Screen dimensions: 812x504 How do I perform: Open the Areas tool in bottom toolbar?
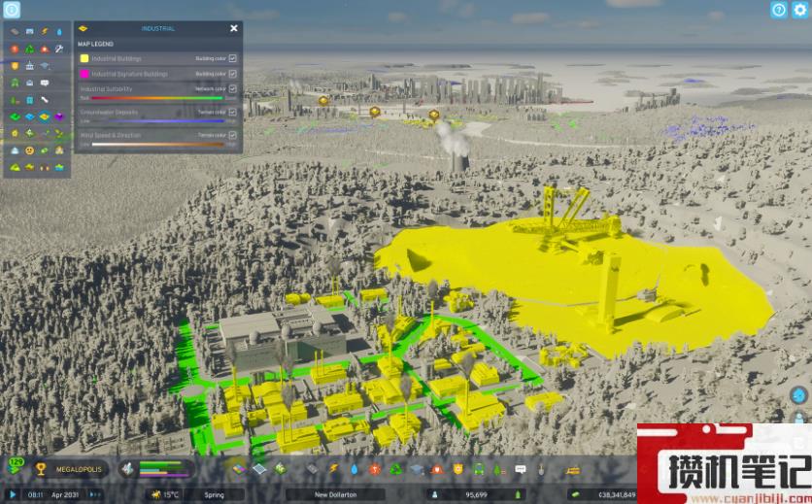coord(259,469)
